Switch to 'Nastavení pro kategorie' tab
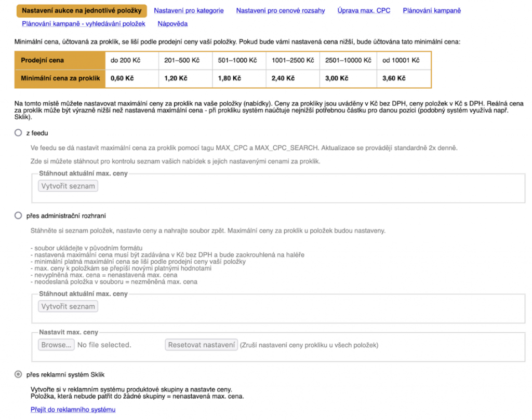The width and height of the screenshot is (532, 420). [x=189, y=10]
